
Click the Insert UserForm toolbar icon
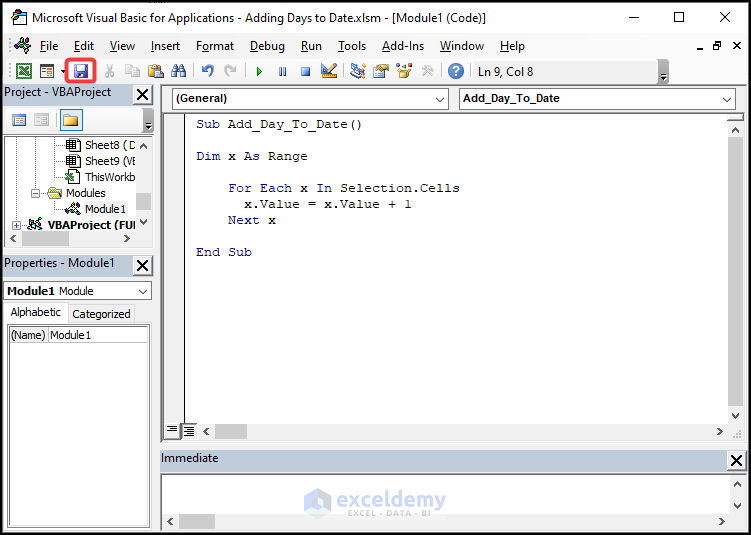coord(47,72)
